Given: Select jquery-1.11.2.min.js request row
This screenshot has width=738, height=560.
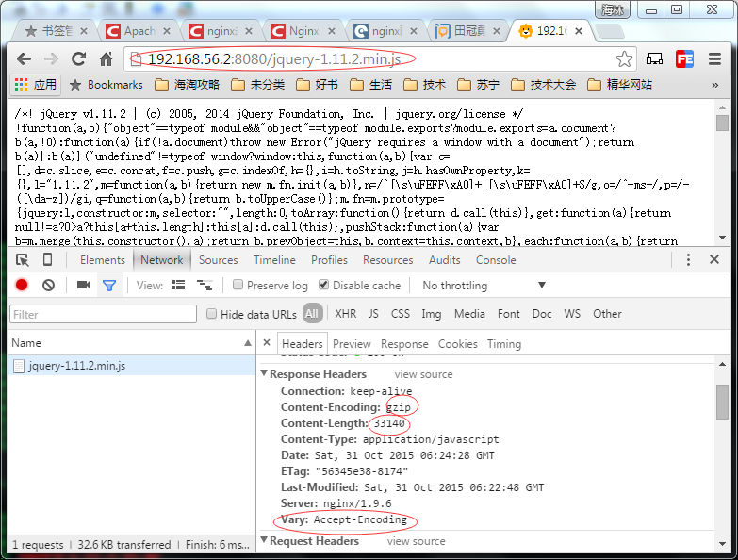Looking at the screenshot, I should pyautogui.click(x=131, y=366).
